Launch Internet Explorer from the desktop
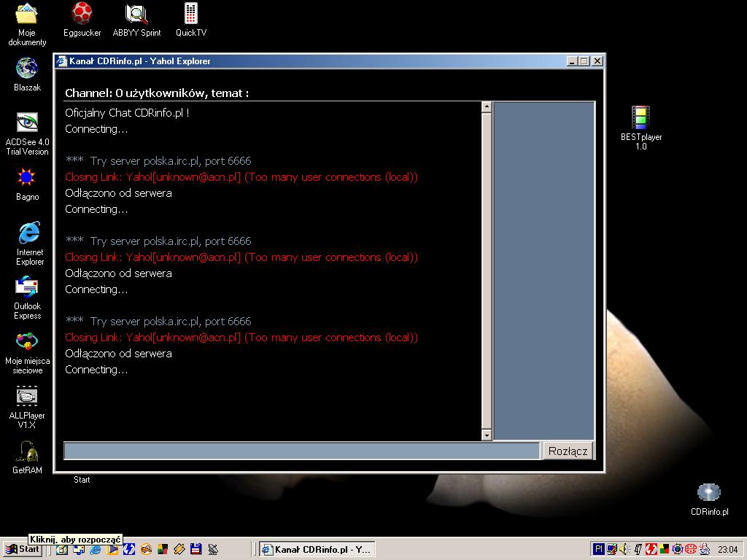This screenshot has height=560, width=747. pyautogui.click(x=29, y=244)
